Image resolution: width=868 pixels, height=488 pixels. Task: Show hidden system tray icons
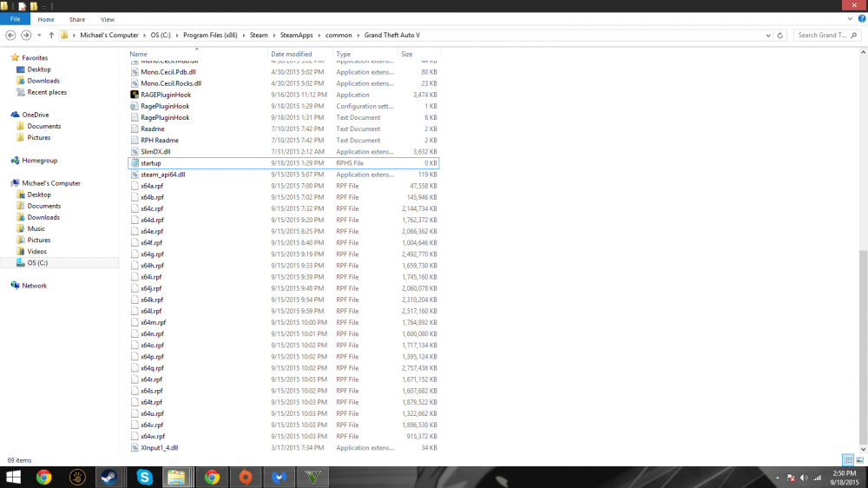click(x=777, y=478)
